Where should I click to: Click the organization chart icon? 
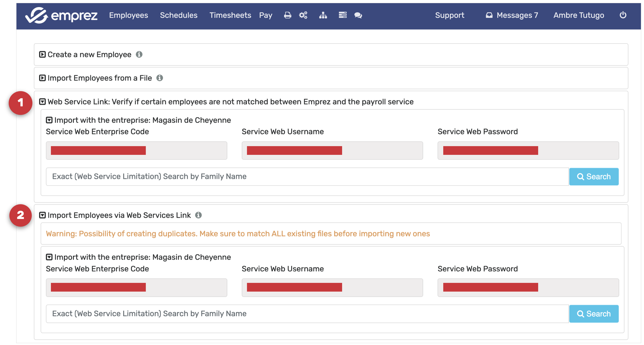pyautogui.click(x=323, y=15)
